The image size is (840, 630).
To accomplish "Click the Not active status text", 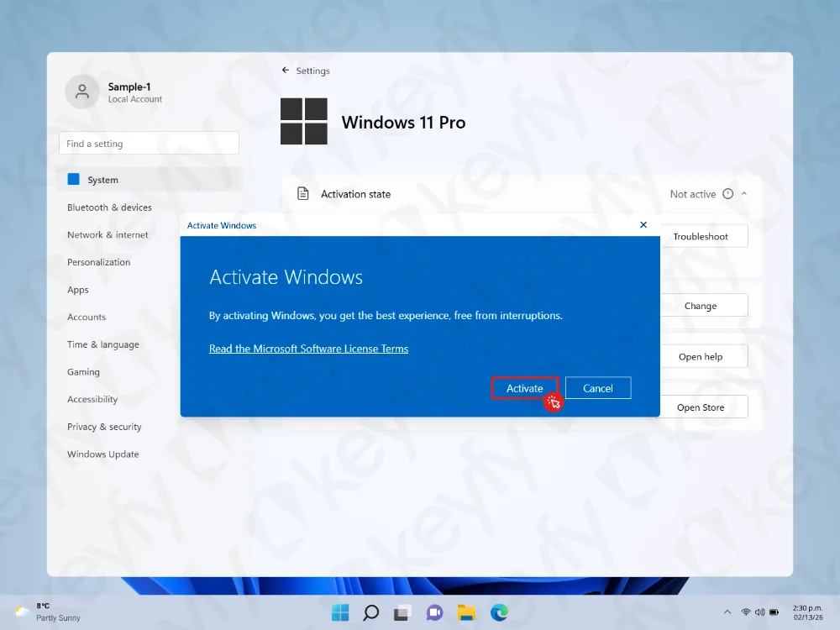I will coord(693,194).
